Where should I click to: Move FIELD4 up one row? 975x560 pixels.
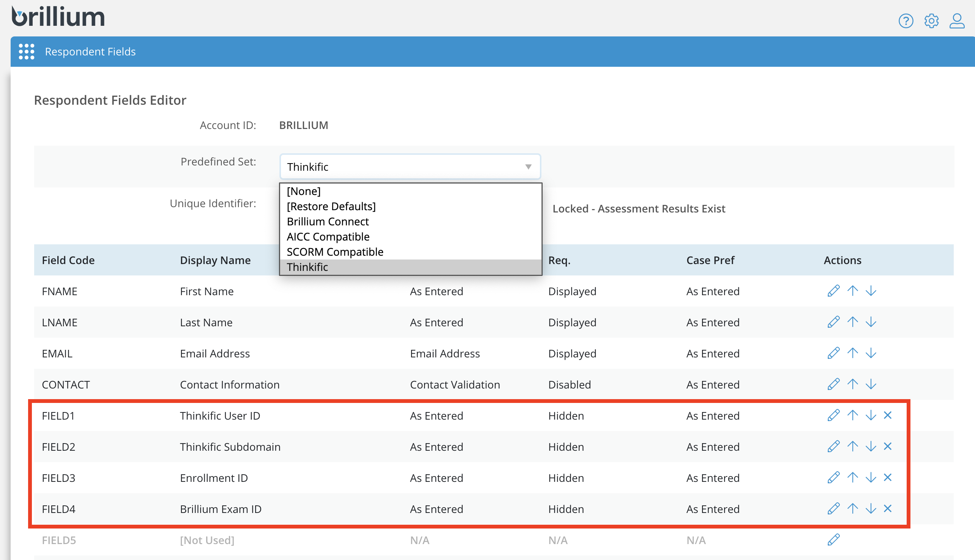(853, 509)
